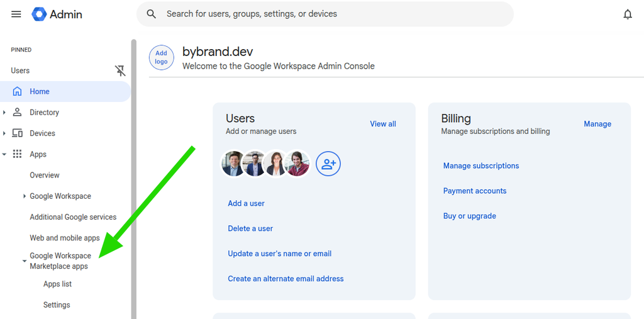644x319 pixels.
Task: Open Settings under Marketplace apps
Action: pos(57,305)
